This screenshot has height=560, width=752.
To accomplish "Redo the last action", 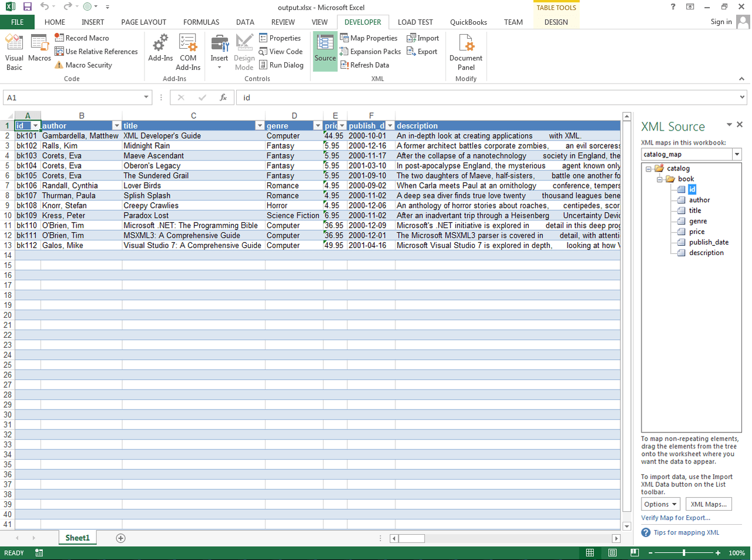I will [67, 6].
